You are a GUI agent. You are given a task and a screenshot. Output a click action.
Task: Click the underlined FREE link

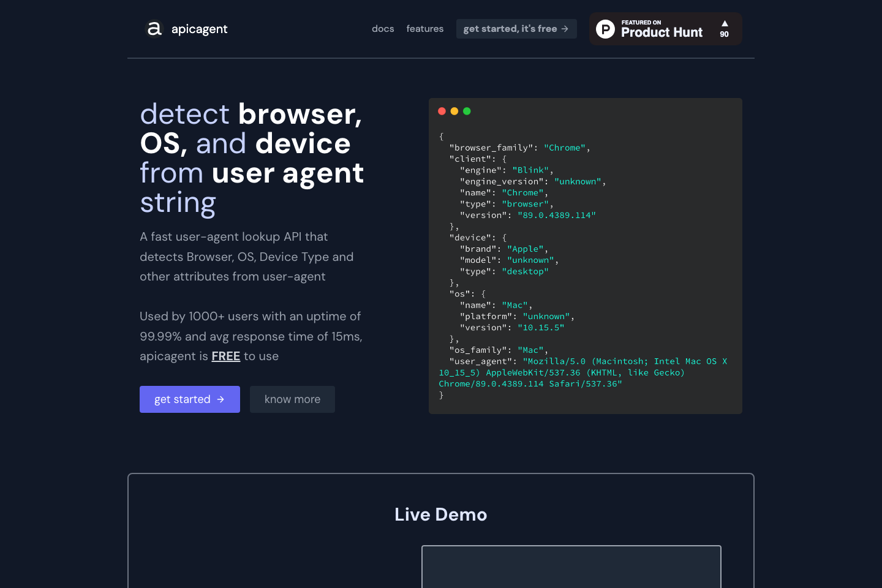(x=226, y=356)
